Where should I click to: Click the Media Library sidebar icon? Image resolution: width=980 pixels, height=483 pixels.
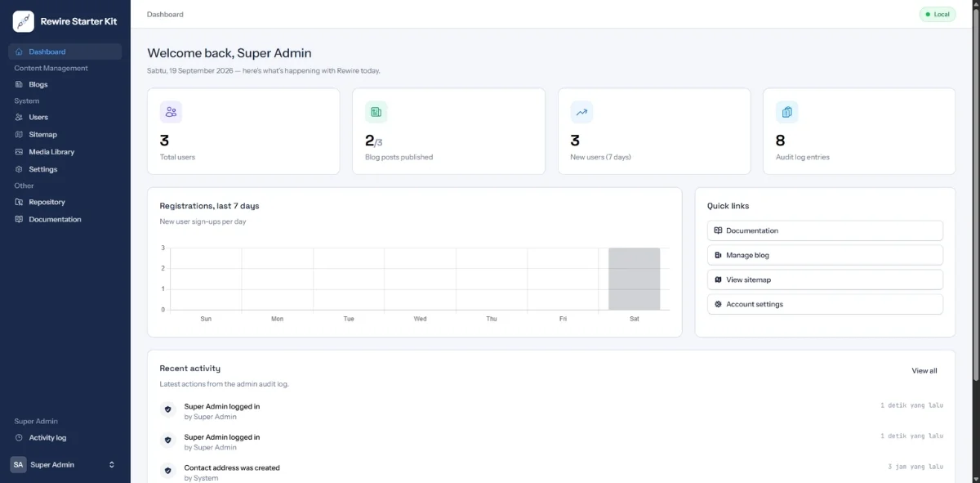20,152
